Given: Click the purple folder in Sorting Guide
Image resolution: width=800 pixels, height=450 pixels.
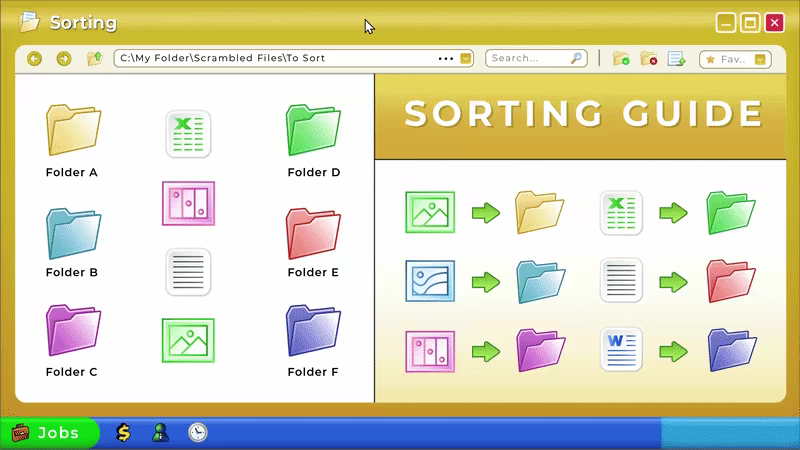Looking at the screenshot, I should pyautogui.click(x=541, y=350).
